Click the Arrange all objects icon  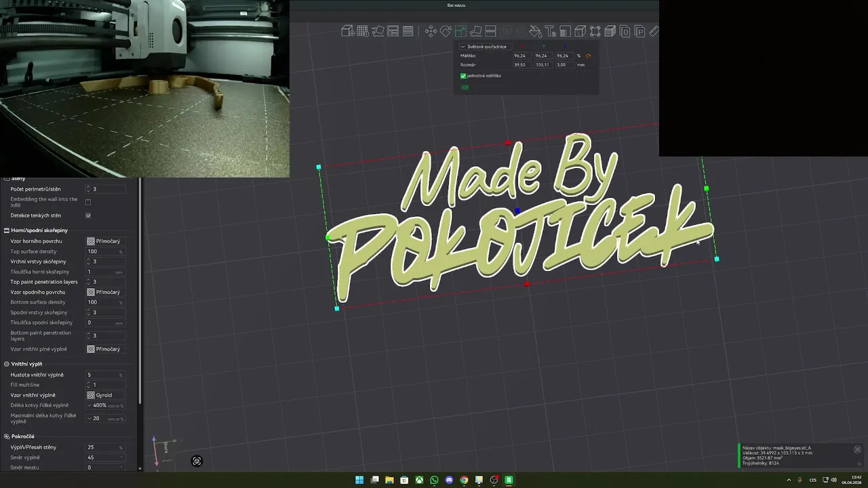click(x=393, y=31)
